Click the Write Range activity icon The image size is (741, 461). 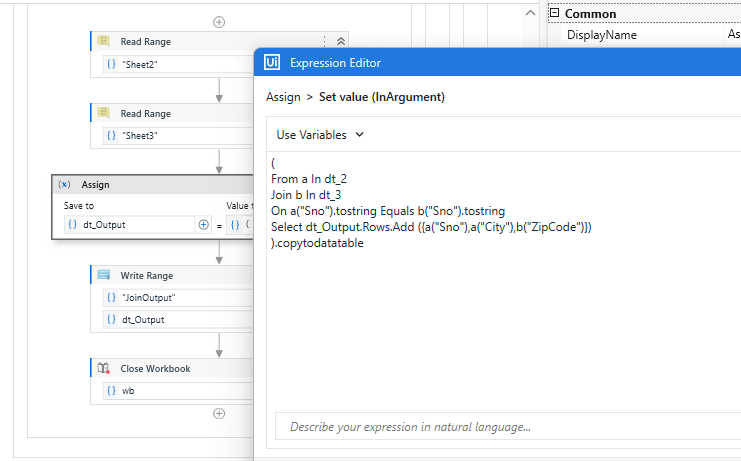pos(104,276)
